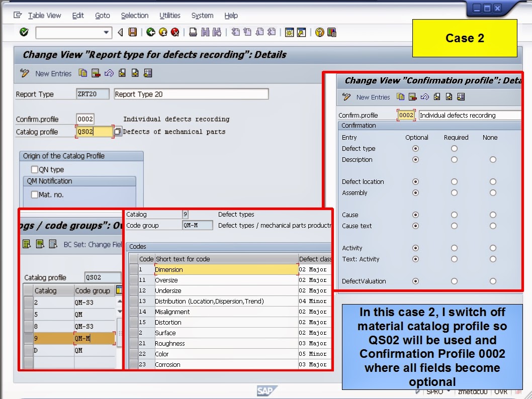Set Description entry to None

coord(492,159)
